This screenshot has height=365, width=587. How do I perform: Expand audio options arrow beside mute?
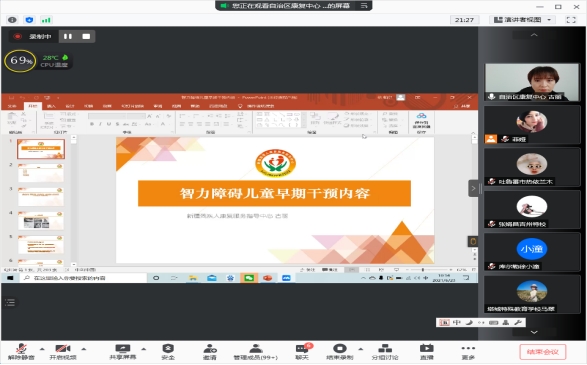(x=42, y=349)
